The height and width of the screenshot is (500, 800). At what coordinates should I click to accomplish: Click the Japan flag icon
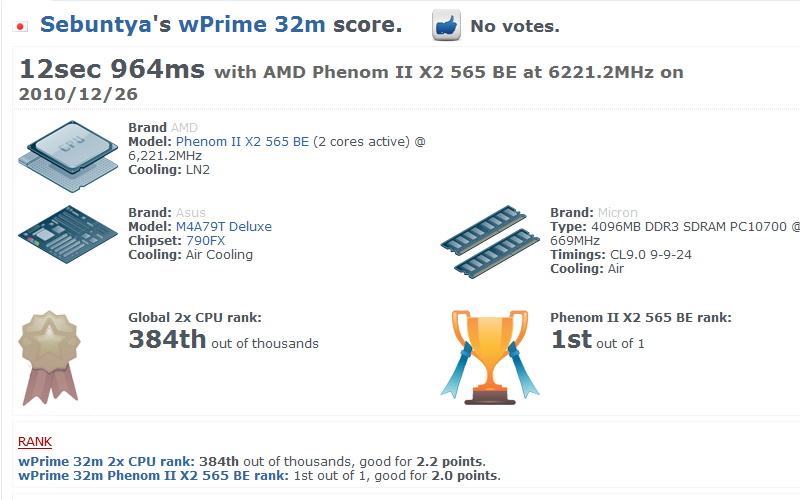pos(20,27)
